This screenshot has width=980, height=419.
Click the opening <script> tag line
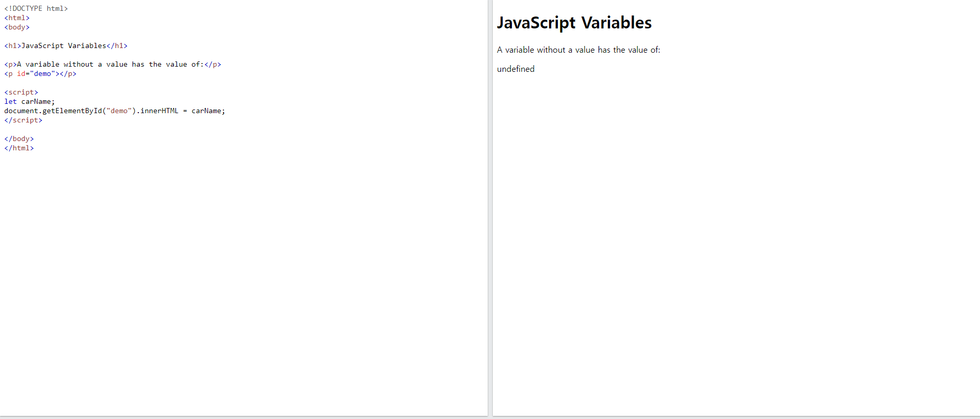tap(21, 92)
